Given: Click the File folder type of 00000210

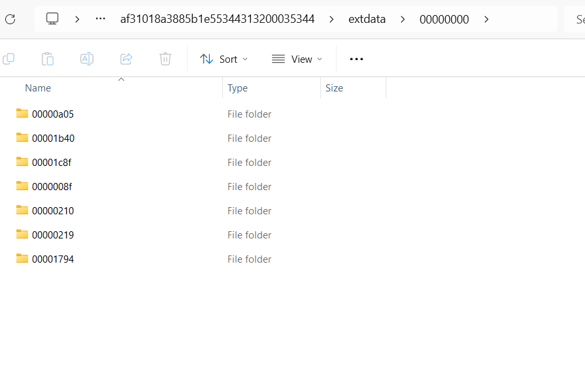Looking at the screenshot, I should 249,211.
